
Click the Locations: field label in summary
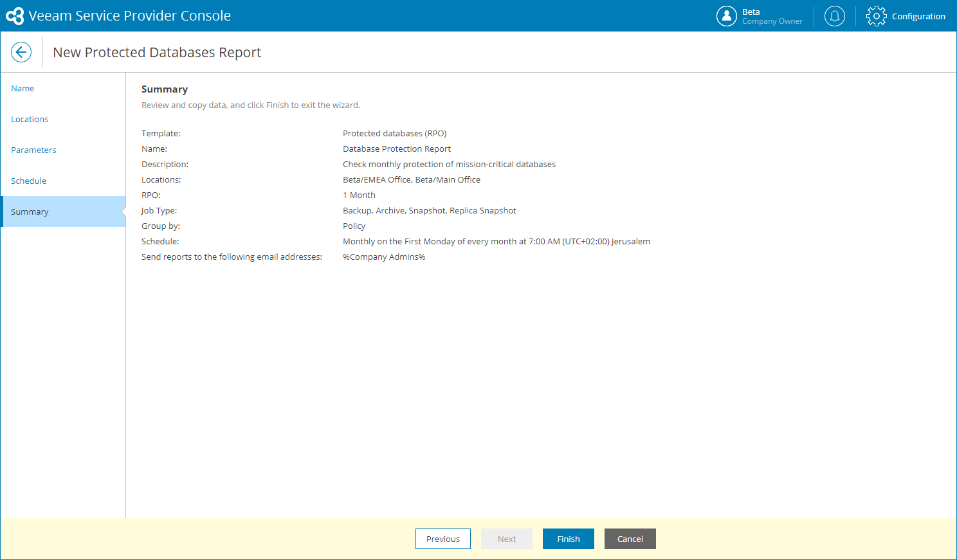[161, 179]
